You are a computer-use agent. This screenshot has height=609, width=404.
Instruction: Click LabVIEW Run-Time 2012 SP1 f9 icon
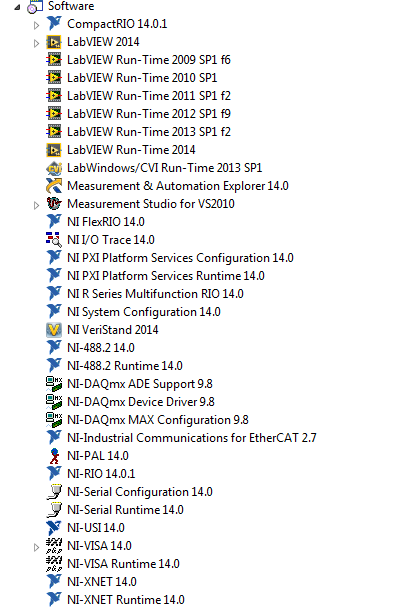coord(54,113)
